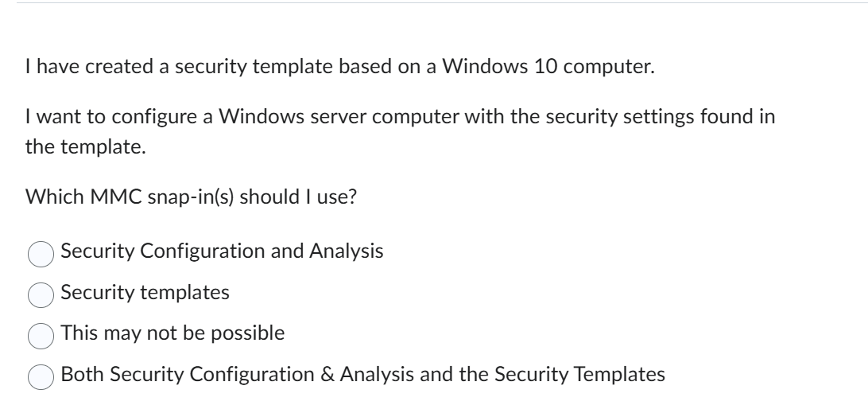Click the 'I want to configure a Windows server' line
The height and width of the screenshot is (409, 868).
pyautogui.click(x=401, y=117)
